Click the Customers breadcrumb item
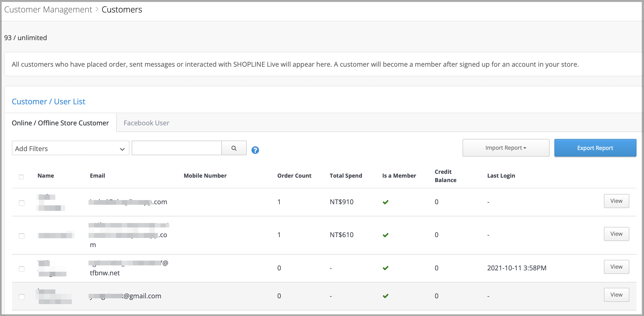Viewport: 644px width, 316px height. point(122,9)
